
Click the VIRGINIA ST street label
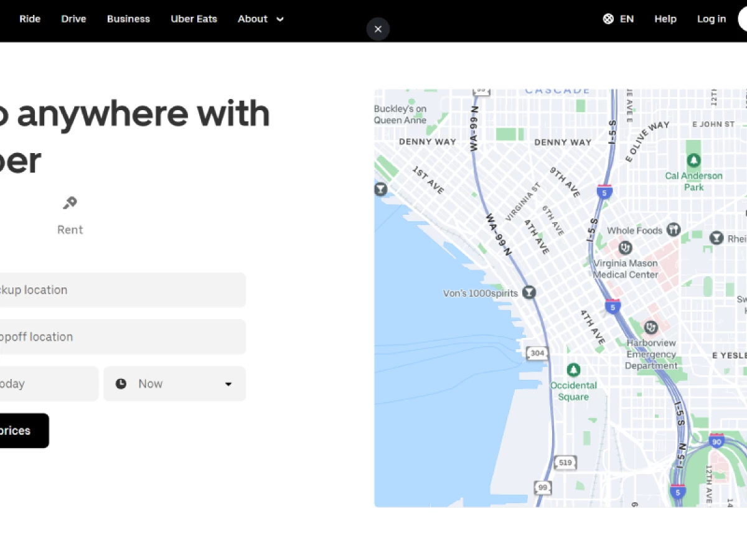[x=523, y=202]
